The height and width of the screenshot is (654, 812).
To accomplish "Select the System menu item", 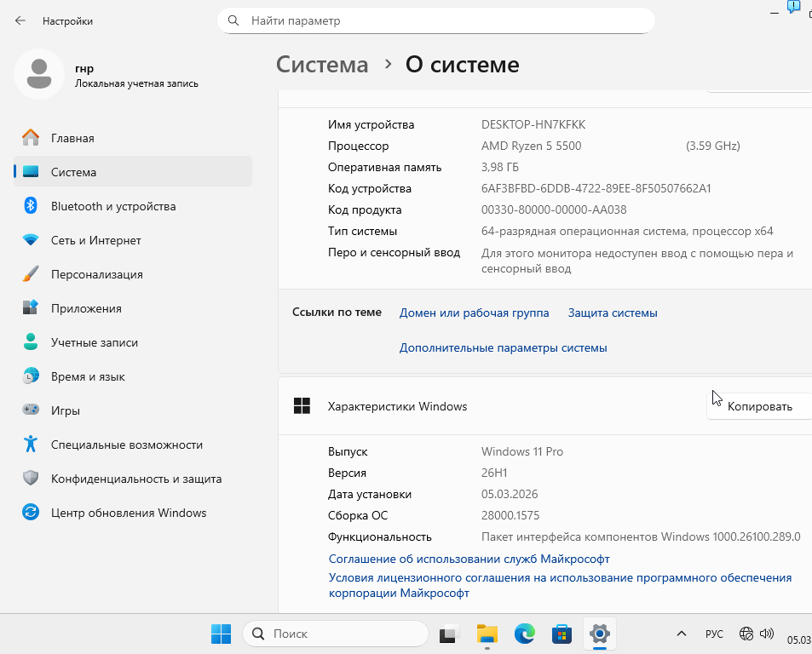I will coord(73,172).
